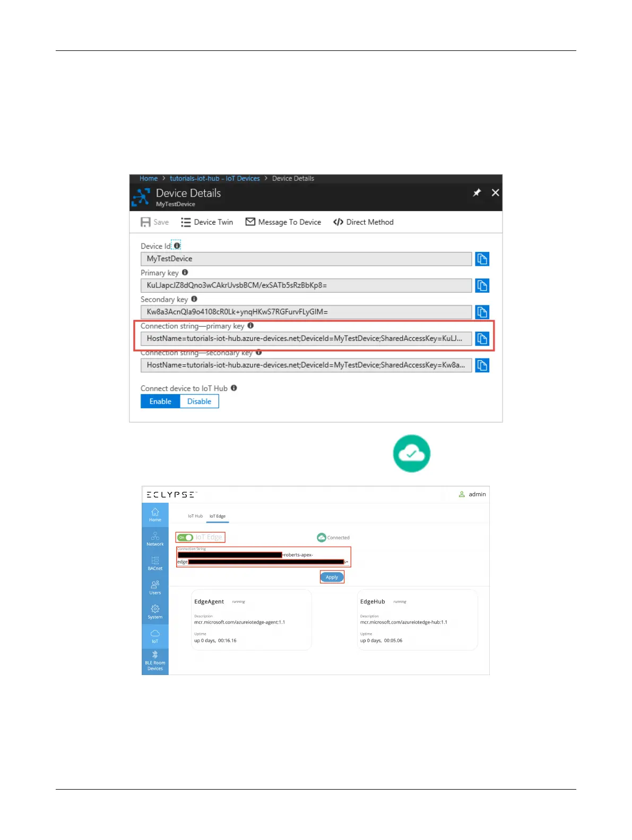Click the Save toolbar button

[x=154, y=222]
